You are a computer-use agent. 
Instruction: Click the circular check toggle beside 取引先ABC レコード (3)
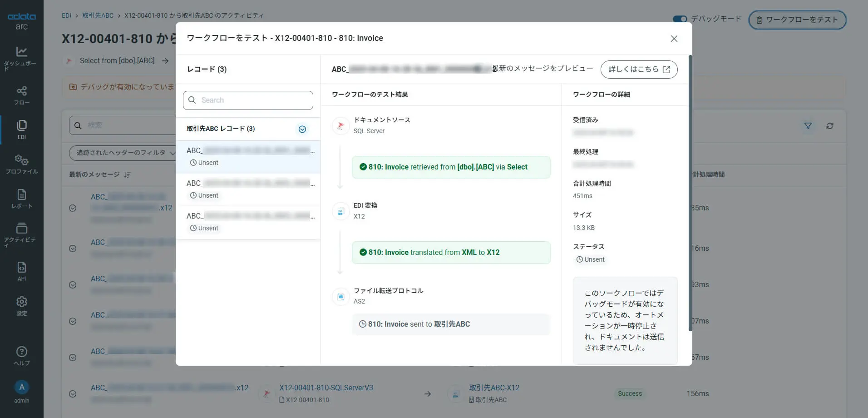pos(302,129)
